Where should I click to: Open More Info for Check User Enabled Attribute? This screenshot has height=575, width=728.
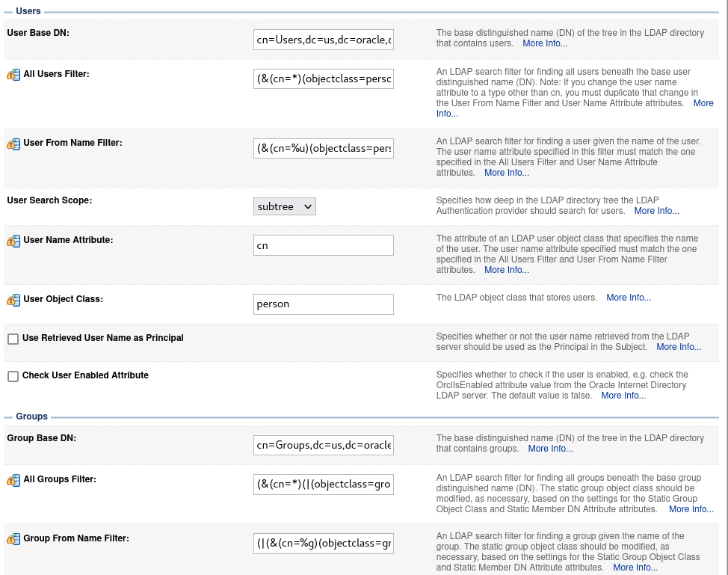[623, 396]
